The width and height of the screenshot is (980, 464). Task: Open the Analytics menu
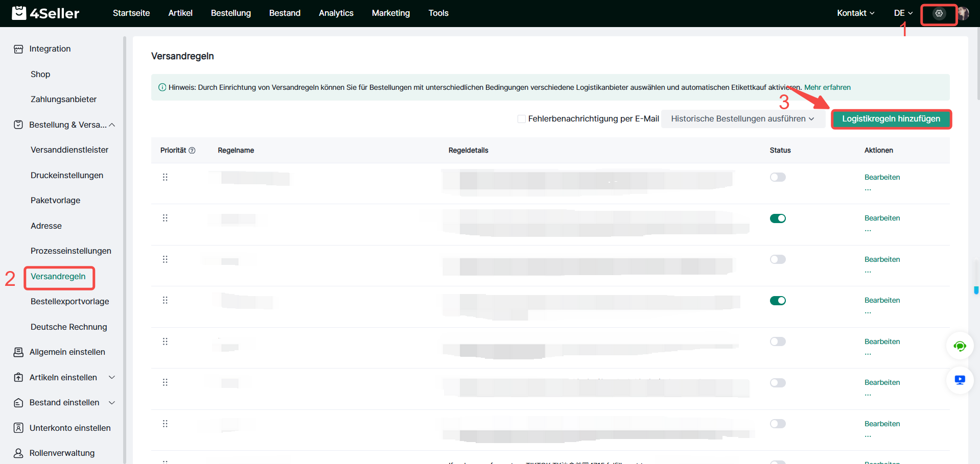336,13
